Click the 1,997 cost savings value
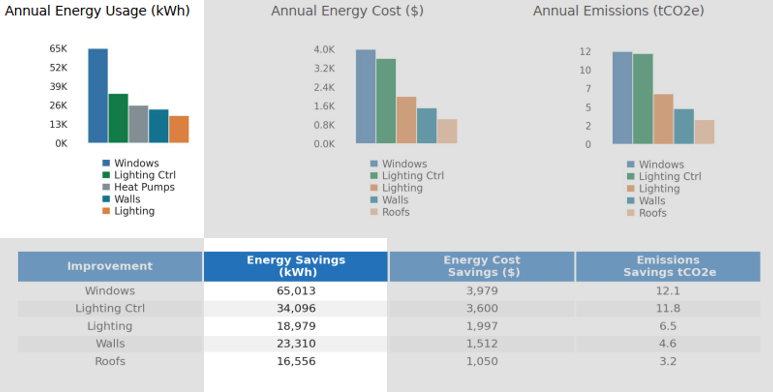Image resolution: width=773 pixels, height=392 pixels. click(482, 326)
